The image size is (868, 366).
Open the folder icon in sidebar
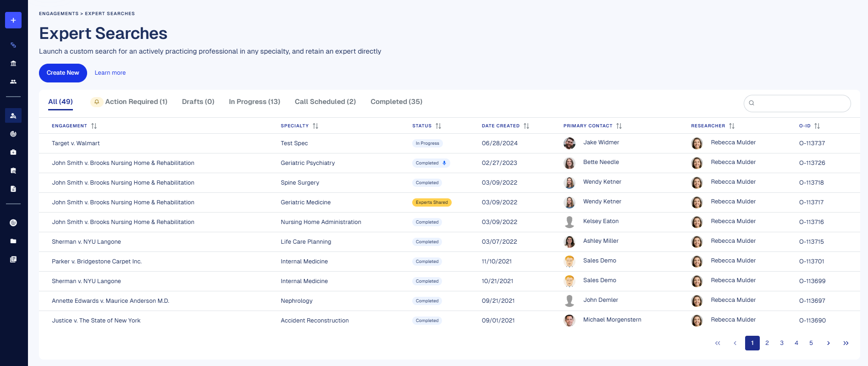[13, 241]
